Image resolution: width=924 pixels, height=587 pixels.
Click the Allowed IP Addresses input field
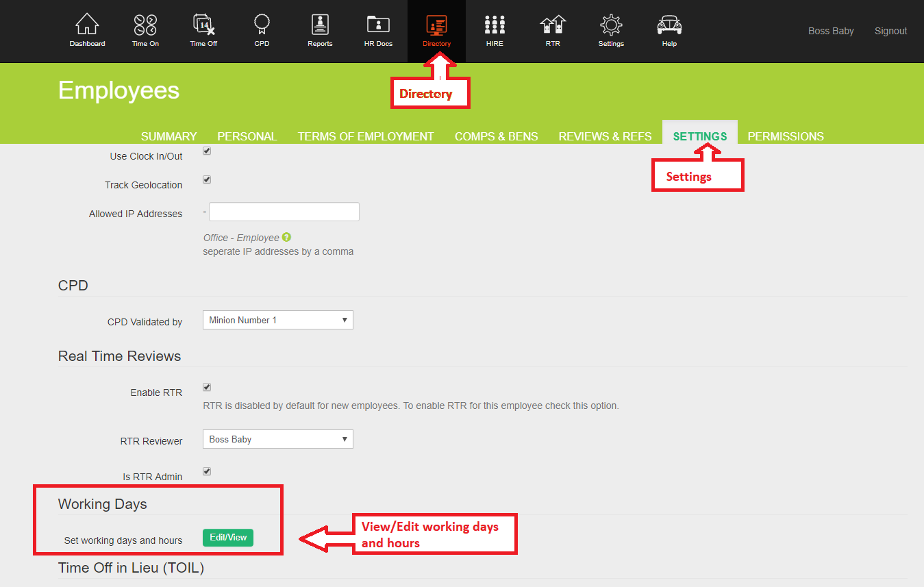pyautogui.click(x=284, y=212)
